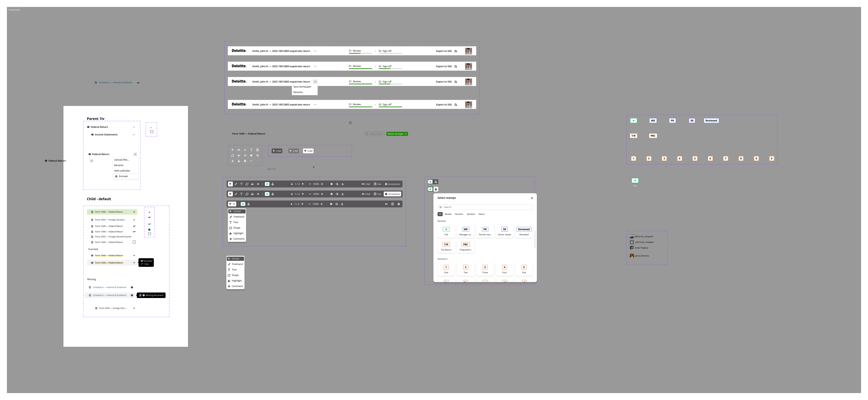Select the Text tool in the first toolbar
The height and width of the screenshot is (400, 868).
click(x=241, y=184)
